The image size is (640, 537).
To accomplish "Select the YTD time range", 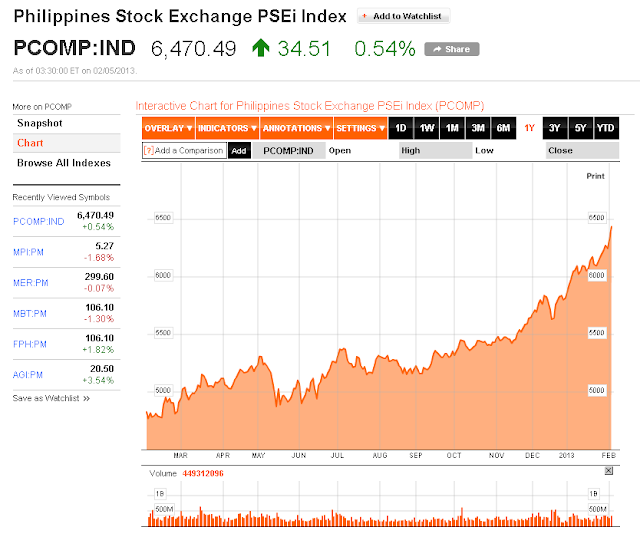I will [606, 128].
